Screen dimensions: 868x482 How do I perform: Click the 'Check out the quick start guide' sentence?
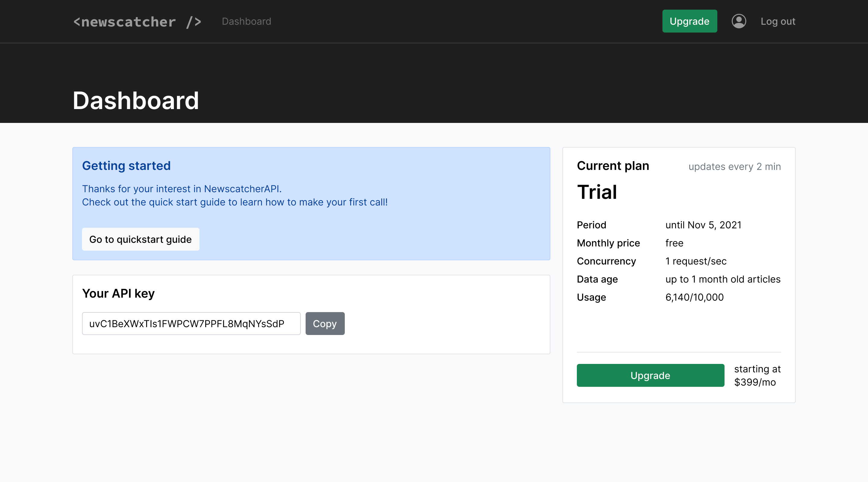(235, 202)
